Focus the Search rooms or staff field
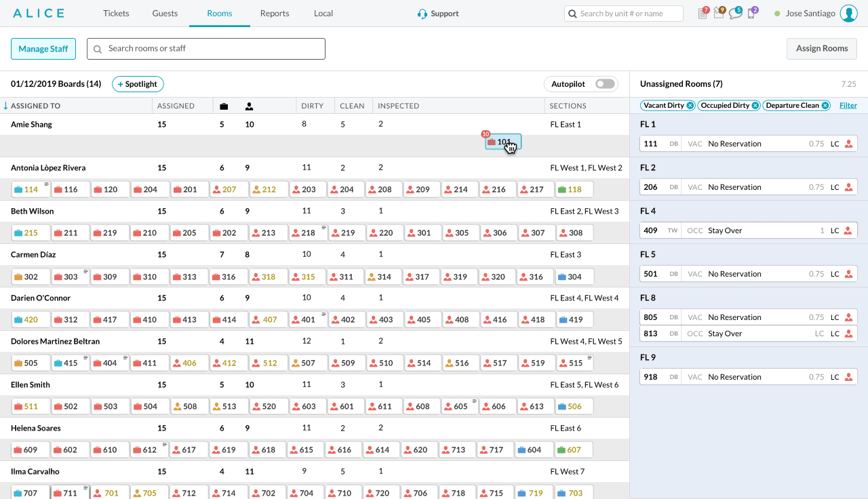The width and height of the screenshot is (868, 499). tap(206, 49)
